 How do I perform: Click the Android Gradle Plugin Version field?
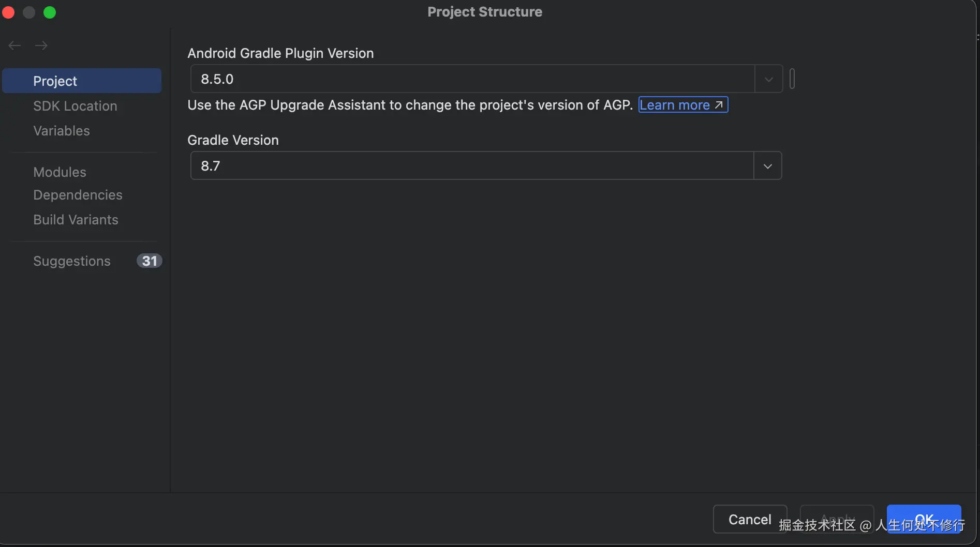click(x=472, y=79)
